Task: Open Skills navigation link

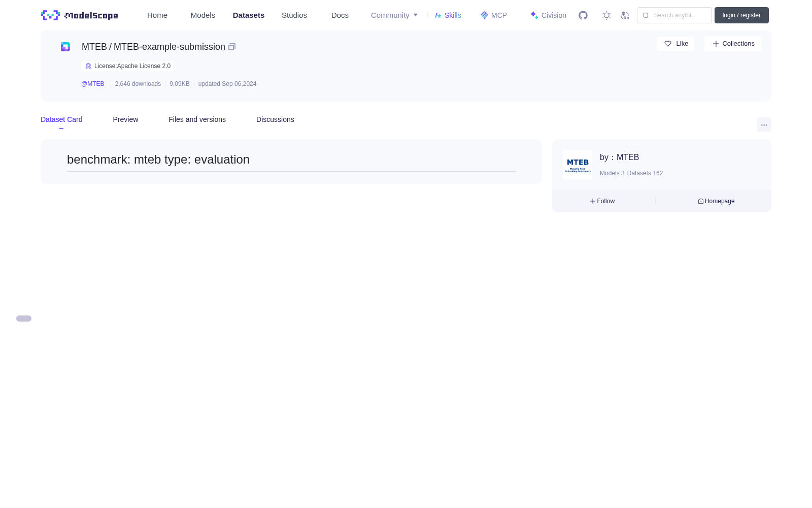Action: 448,15
